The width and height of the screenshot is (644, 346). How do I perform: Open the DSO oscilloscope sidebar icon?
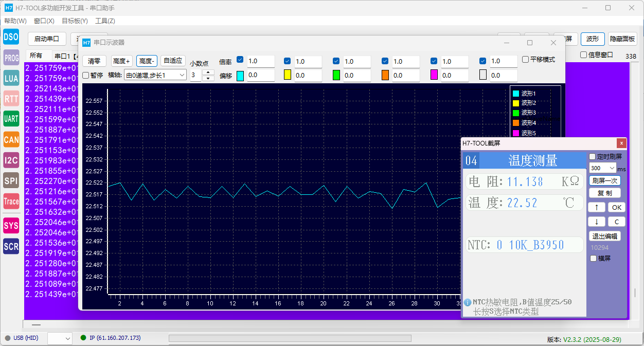pyautogui.click(x=11, y=37)
